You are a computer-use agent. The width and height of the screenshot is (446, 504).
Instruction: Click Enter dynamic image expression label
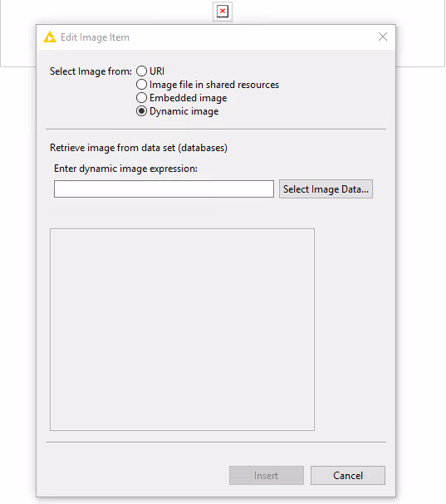click(x=125, y=169)
